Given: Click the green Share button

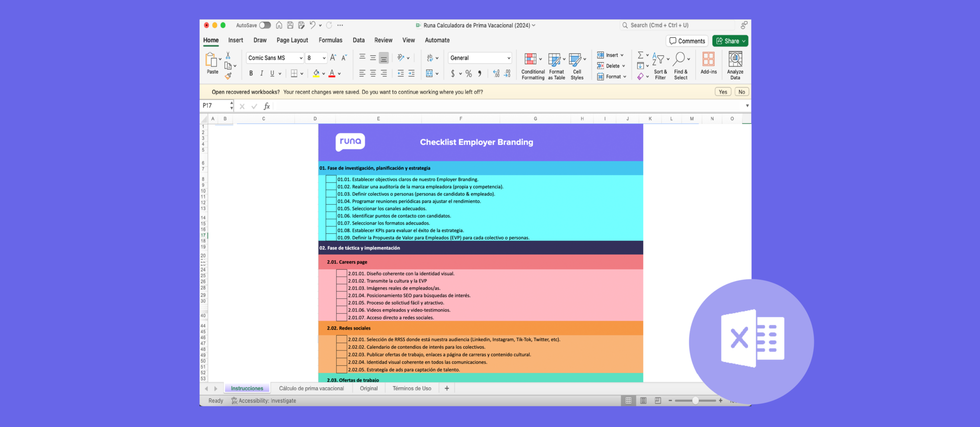Looking at the screenshot, I should click(x=730, y=41).
